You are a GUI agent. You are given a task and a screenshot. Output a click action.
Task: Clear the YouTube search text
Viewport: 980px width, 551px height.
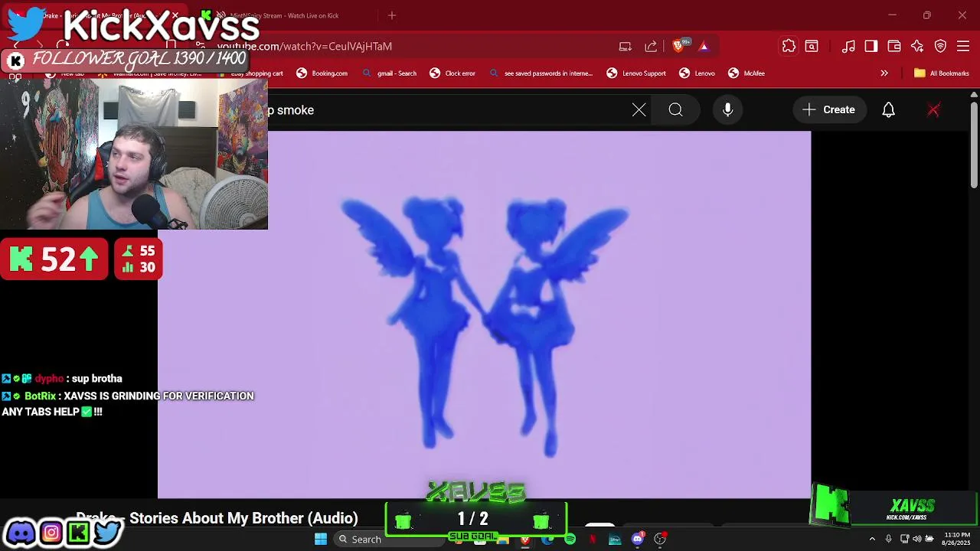pos(639,110)
